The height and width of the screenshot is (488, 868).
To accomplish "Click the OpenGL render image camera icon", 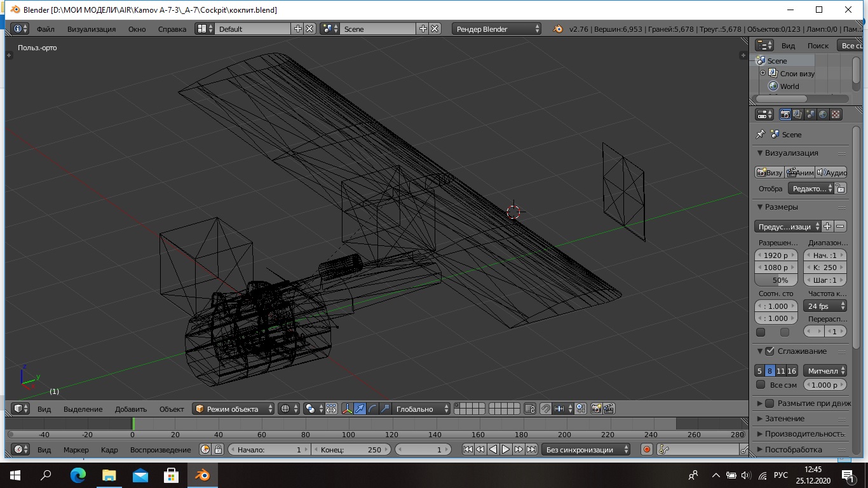I will pos(596,409).
